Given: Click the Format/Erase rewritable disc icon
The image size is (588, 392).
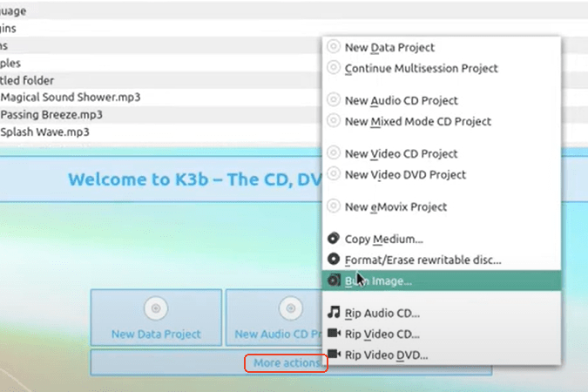Looking at the screenshot, I should coord(334,260).
